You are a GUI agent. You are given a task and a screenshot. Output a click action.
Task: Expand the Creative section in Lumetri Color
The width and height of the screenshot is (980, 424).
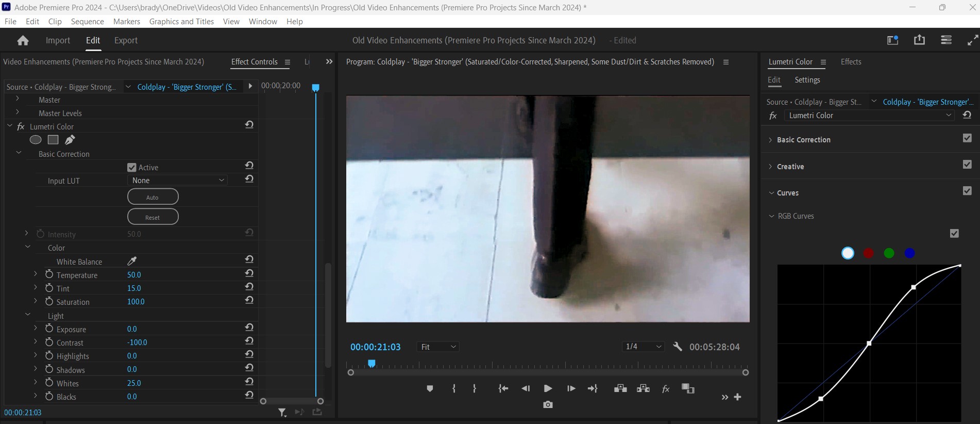pyautogui.click(x=770, y=167)
